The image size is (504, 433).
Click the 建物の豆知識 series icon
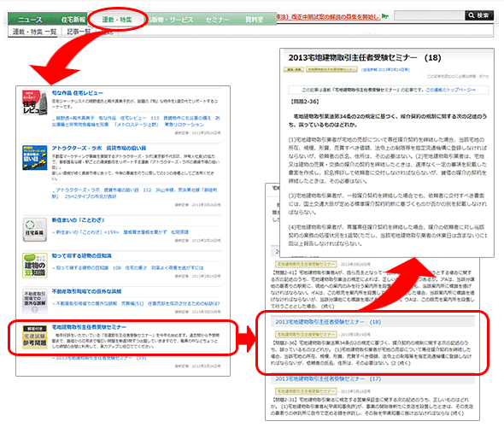pos(35,266)
